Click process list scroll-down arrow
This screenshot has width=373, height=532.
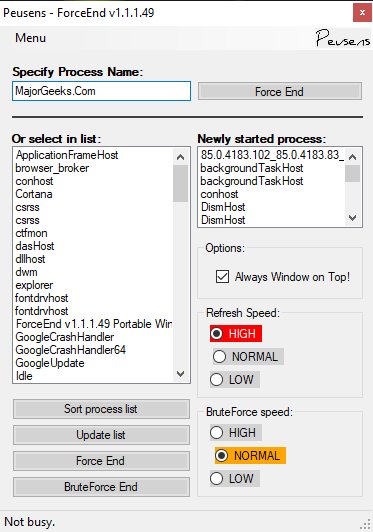coord(181,374)
